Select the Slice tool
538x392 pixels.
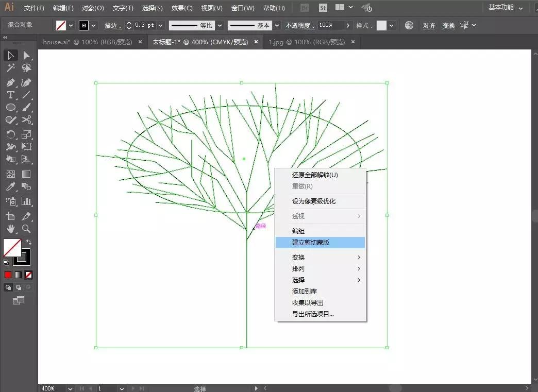click(x=26, y=216)
